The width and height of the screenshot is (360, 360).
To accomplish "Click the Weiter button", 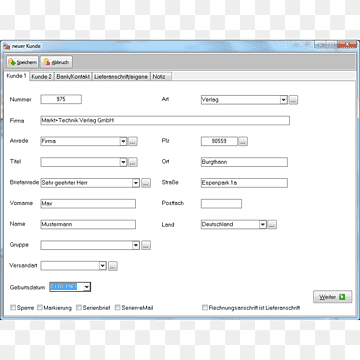I will pos(332,297).
